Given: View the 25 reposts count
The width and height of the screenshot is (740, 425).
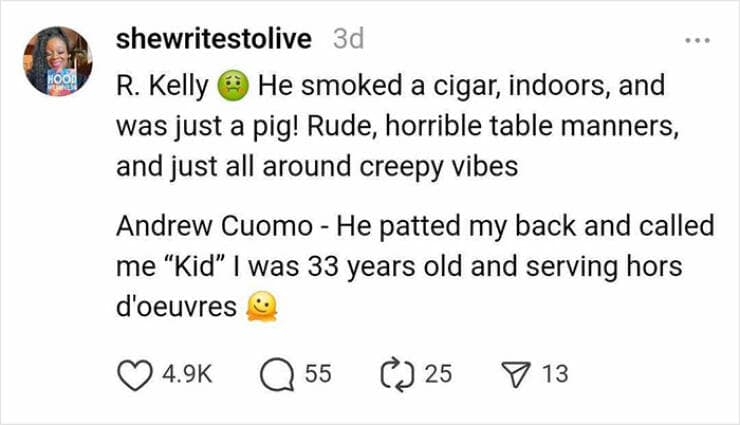Looking at the screenshot, I should click(x=438, y=374).
